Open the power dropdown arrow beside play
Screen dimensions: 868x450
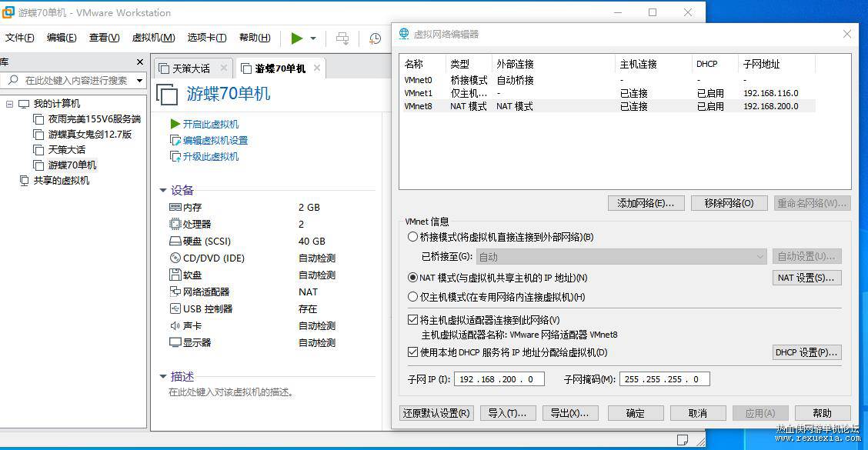coord(313,38)
